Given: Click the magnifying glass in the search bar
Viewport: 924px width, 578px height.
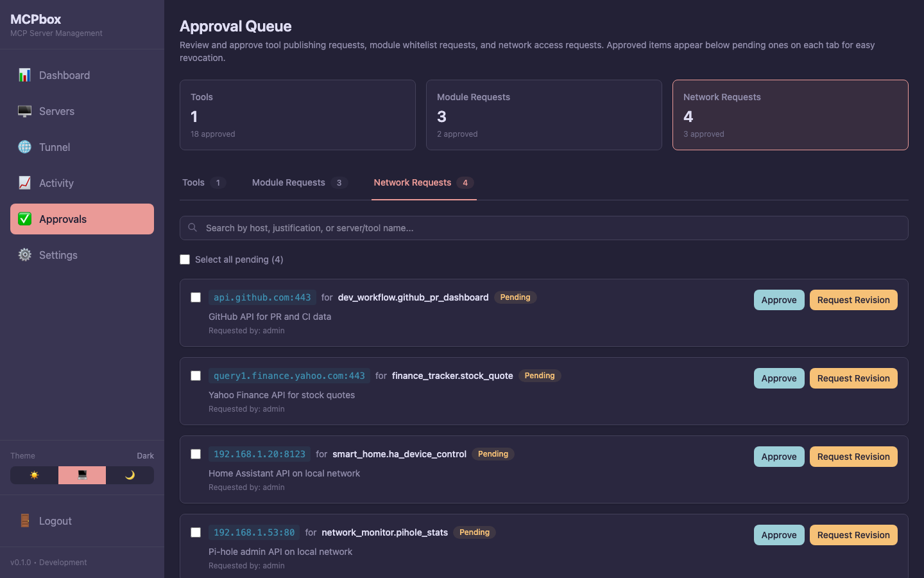Looking at the screenshot, I should [193, 227].
